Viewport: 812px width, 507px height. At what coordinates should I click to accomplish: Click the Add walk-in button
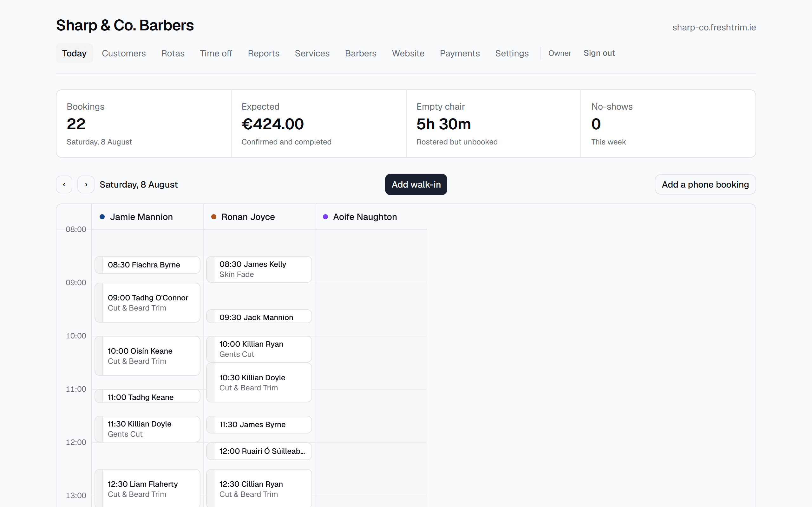(x=416, y=184)
